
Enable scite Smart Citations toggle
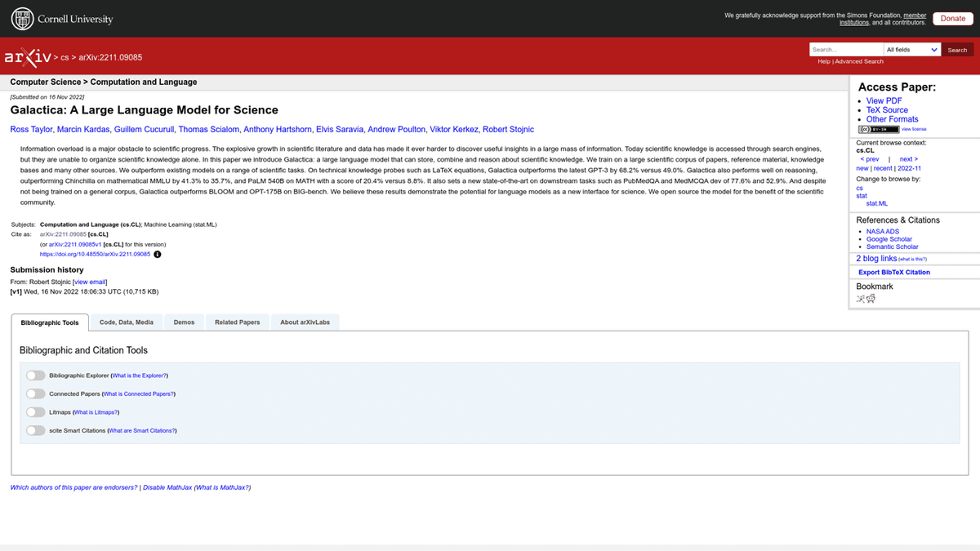click(35, 430)
